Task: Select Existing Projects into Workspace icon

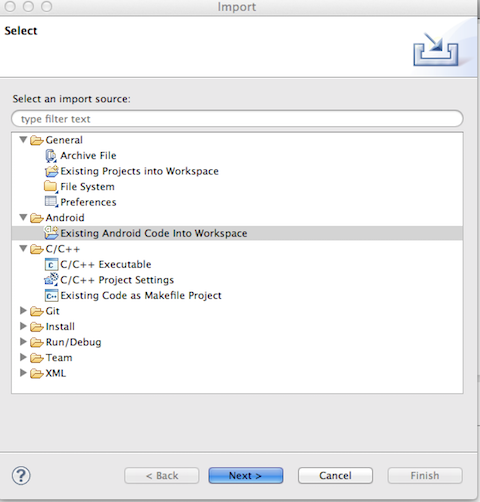Action: click(51, 171)
